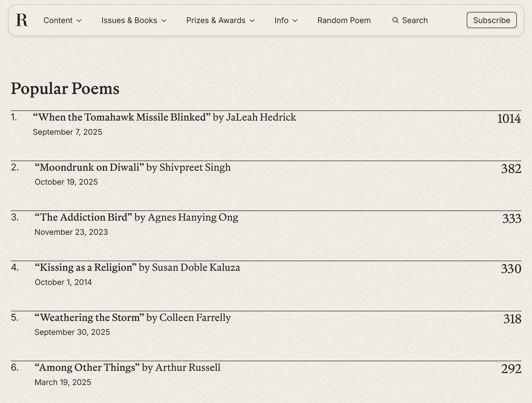Click the count 330

coord(511,269)
